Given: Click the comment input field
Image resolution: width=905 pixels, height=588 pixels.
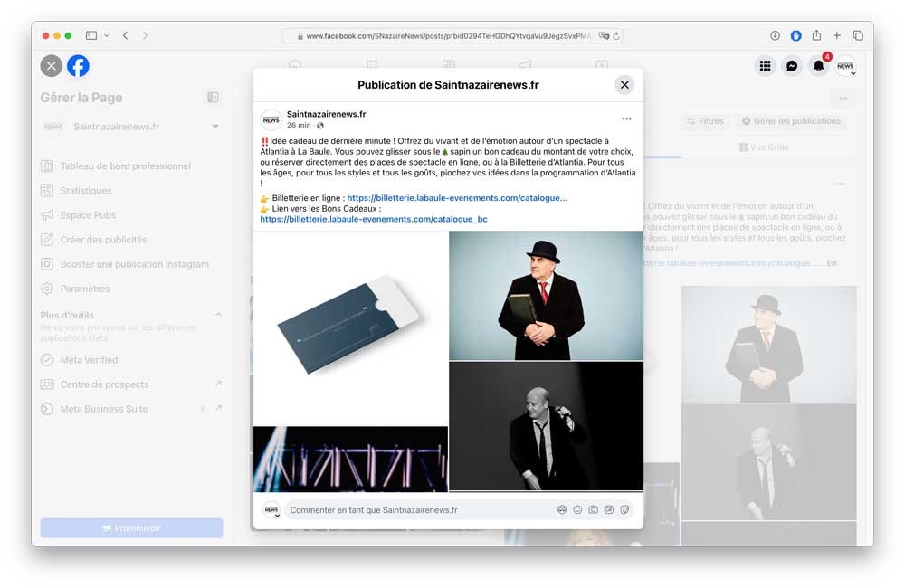Looking at the screenshot, I should click(x=416, y=510).
